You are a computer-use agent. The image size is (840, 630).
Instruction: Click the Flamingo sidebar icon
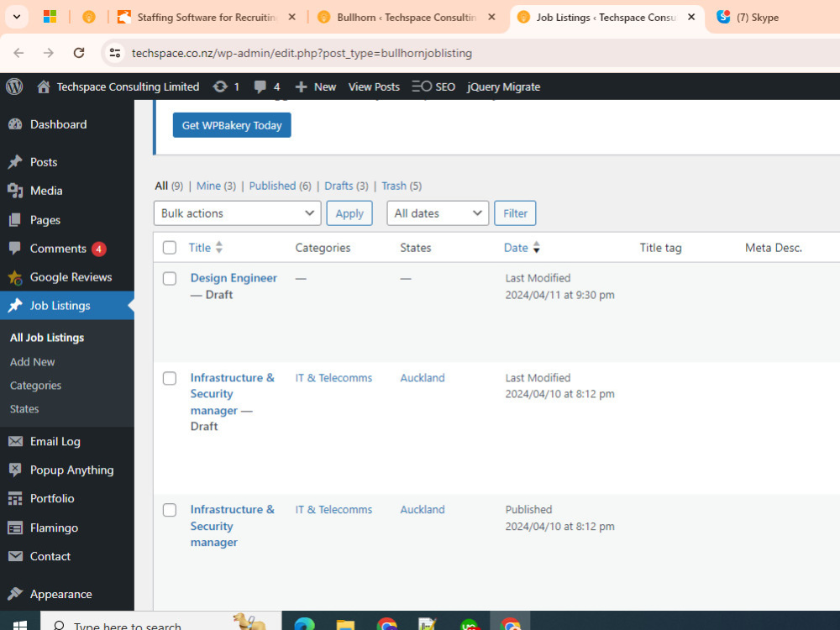[17, 528]
